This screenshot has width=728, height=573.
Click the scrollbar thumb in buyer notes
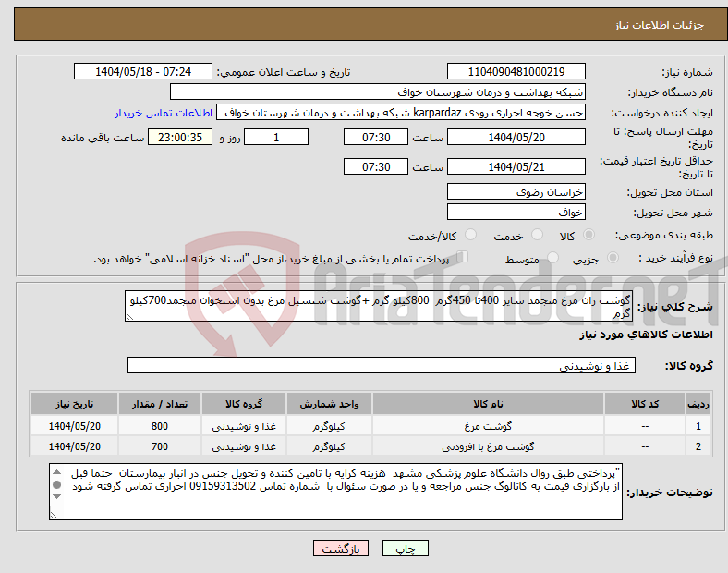pos(56,485)
